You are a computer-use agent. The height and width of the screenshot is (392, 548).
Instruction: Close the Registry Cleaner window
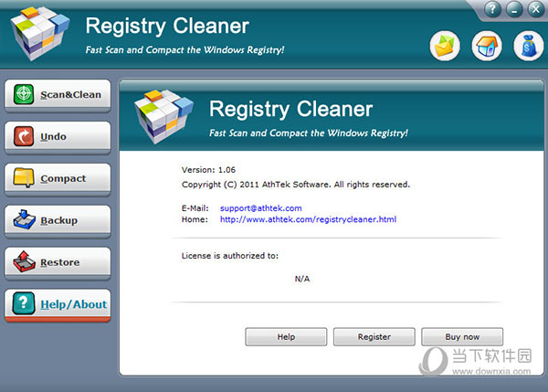tap(535, 9)
